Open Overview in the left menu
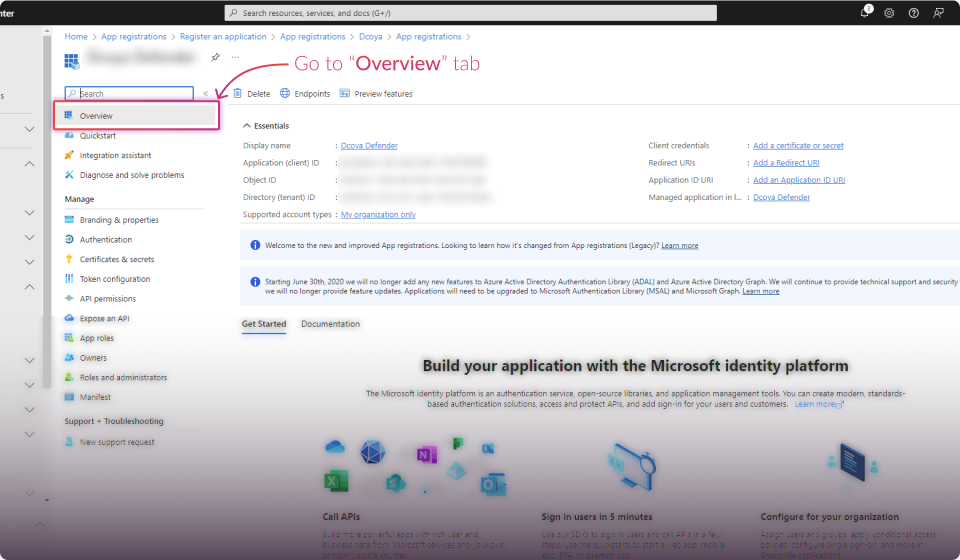960x560 pixels. (x=96, y=116)
